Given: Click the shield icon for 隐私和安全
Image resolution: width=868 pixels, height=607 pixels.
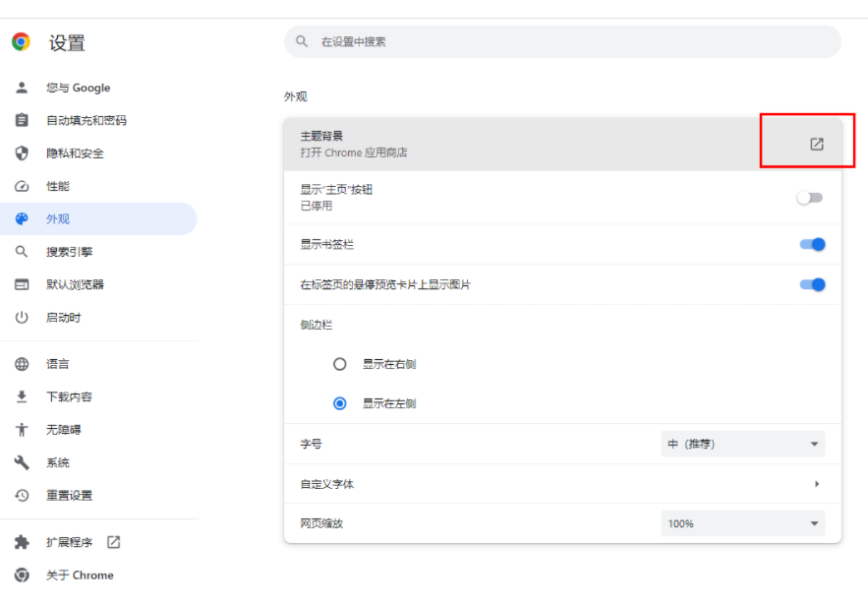Looking at the screenshot, I should (x=22, y=153).
